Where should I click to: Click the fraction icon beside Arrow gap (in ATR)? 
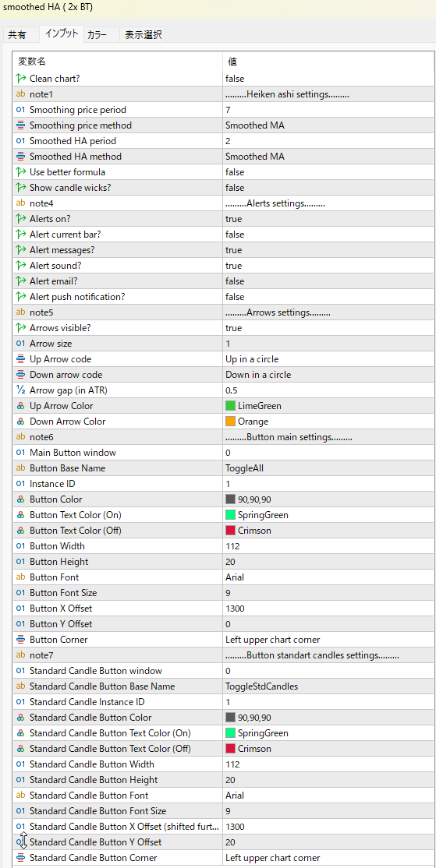pos(22,390)
